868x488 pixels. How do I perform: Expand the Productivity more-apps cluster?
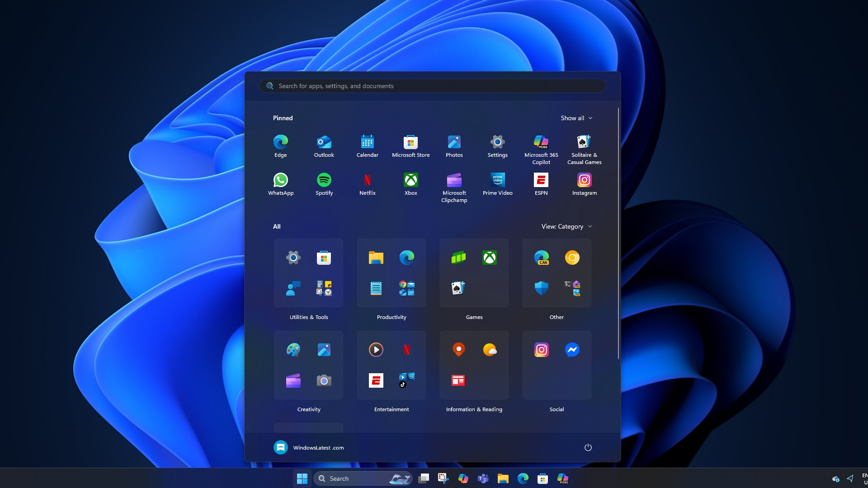point(406,288)
